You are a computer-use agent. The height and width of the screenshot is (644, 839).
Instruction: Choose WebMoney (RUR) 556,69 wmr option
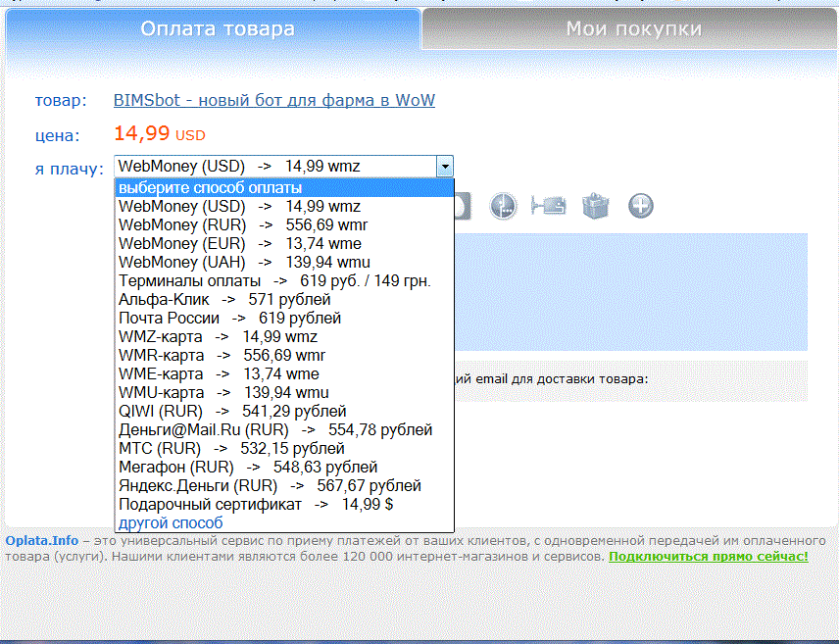284,224
